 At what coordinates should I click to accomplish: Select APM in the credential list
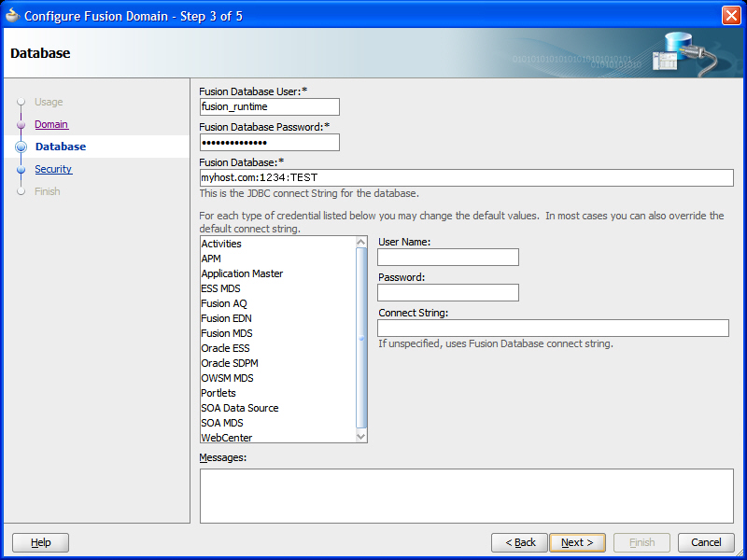pyautogui.click(x=278, y=259)
